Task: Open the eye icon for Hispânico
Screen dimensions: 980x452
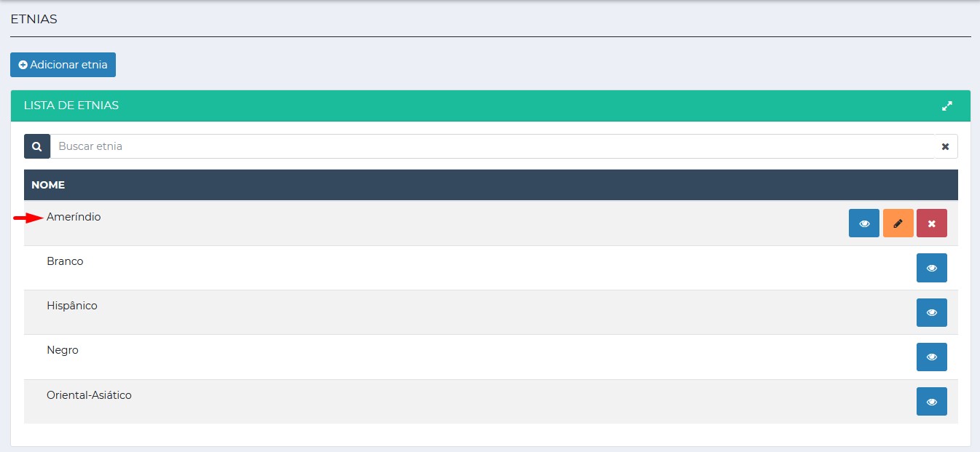Action: point(931,312)
